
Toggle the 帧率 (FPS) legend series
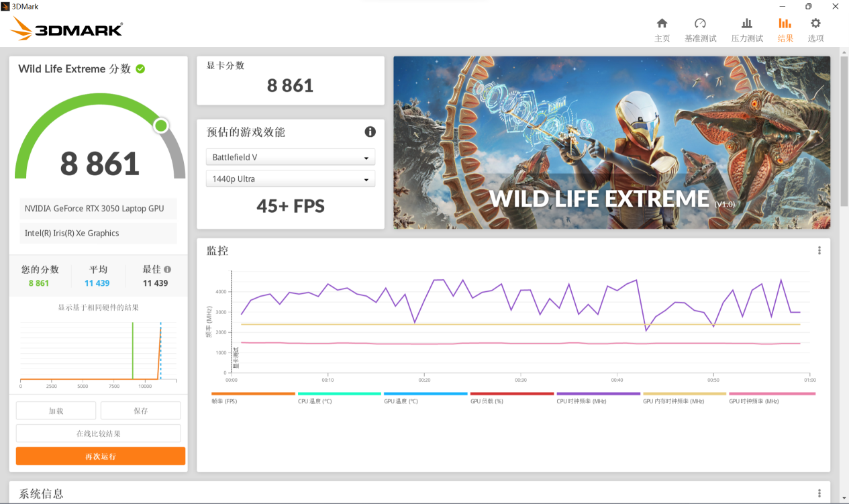coord(253,398)
